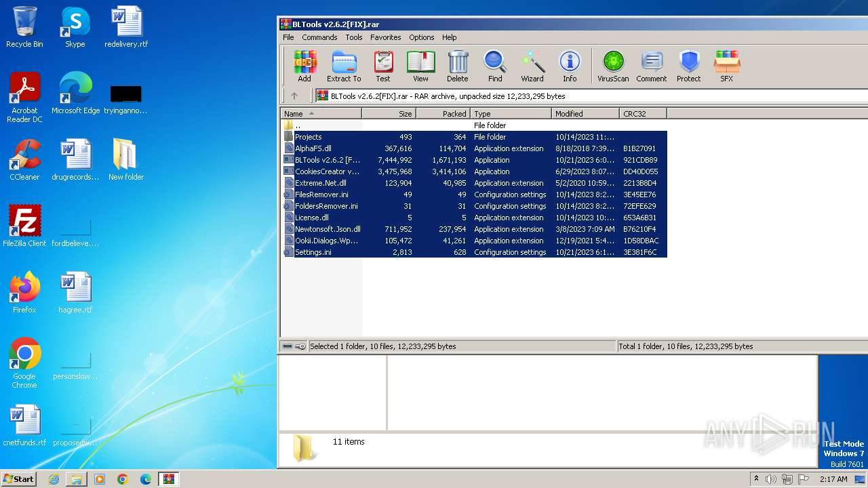Select FoldersRemover.ini file
This screenshot has height=488, width=868.
[474, 206]
